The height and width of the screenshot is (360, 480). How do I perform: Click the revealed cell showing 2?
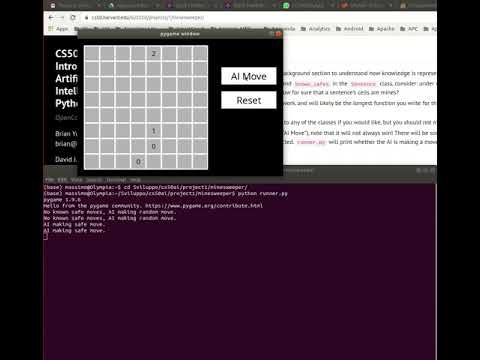154,53
